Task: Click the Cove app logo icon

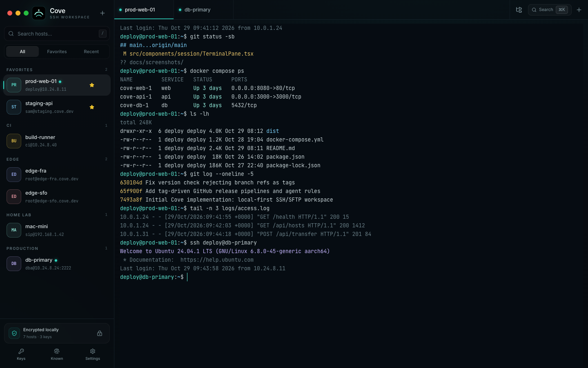Action: coord(39,13)
